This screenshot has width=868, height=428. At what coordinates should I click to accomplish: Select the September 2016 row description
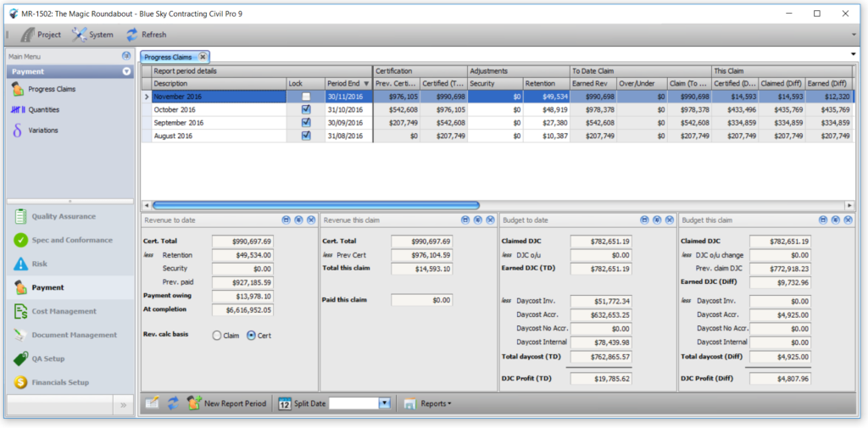coord(220,122)
